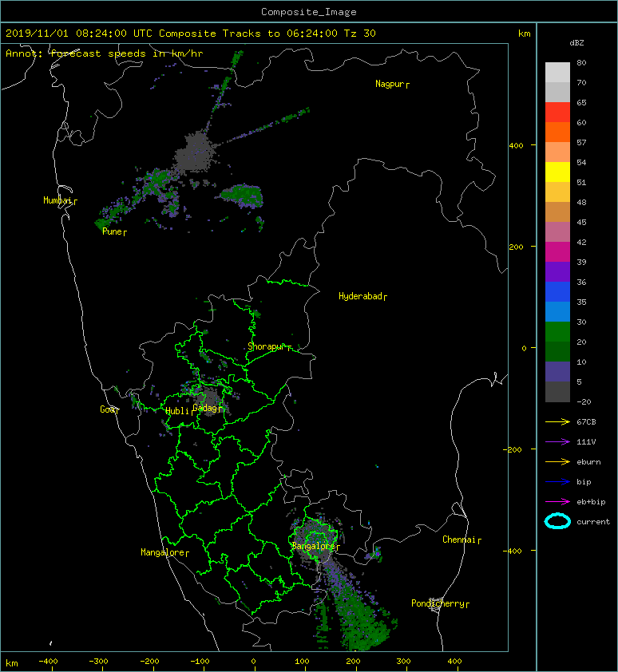Click the Bangalore city label

pos(314,546)
